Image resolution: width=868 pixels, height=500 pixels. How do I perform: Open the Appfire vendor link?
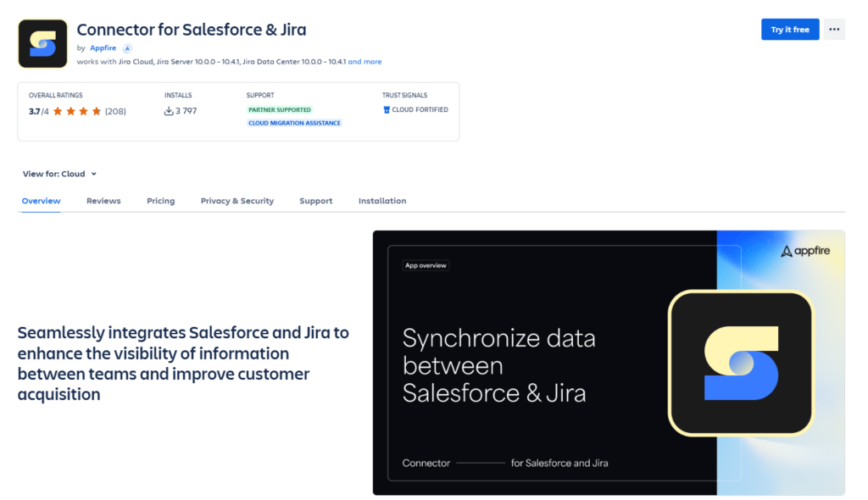103,48
